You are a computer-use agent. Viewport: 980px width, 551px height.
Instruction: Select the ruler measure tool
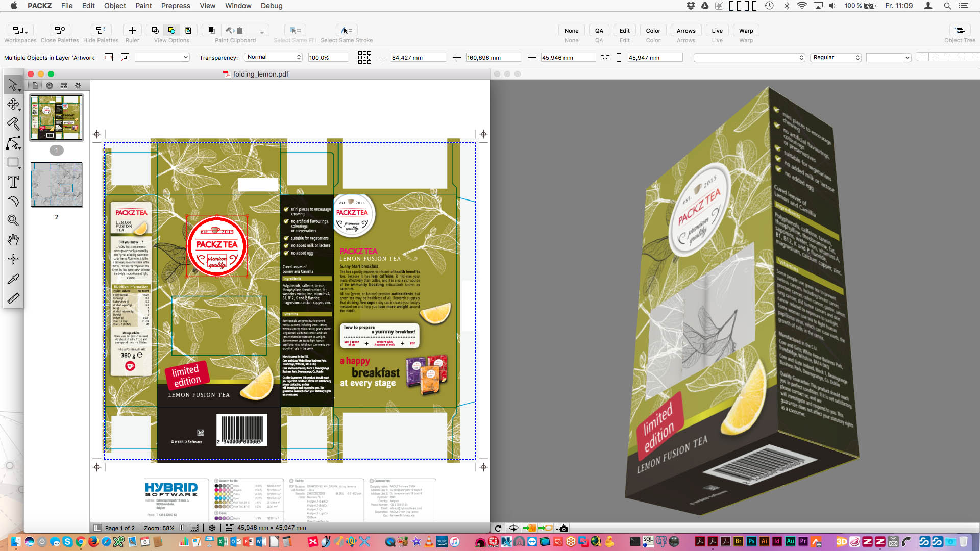tap(13, 298)
